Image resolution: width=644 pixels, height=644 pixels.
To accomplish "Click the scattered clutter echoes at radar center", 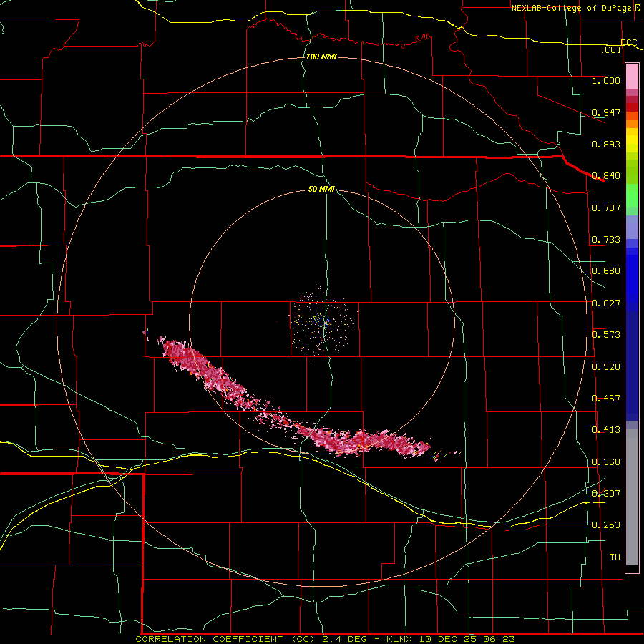I will [x=321, y=321].
